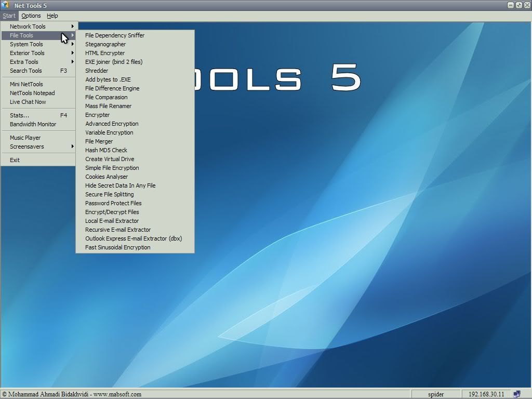Viewport: 532px width, 399px height.
Task: Open the Start menu in the menu bar
Action: coord(9,16)
